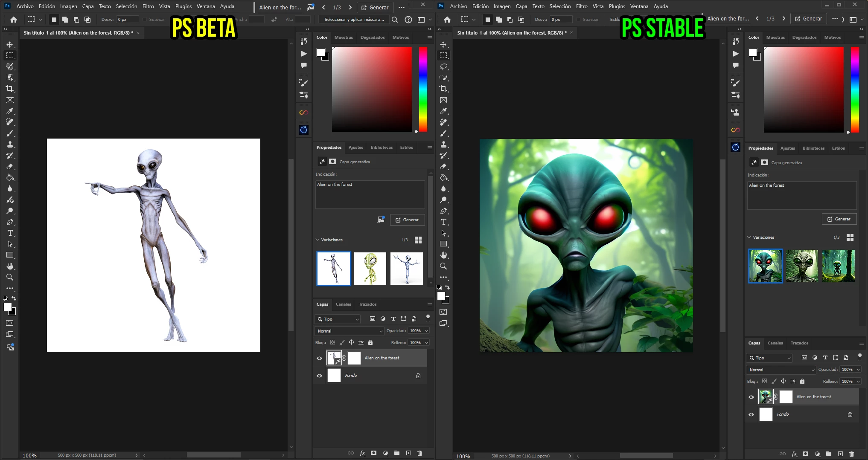868x460 pixels.
Task: Choose the Path Selection tool in PS Stable
Action: pyautogui.click(x=443, y=233)
